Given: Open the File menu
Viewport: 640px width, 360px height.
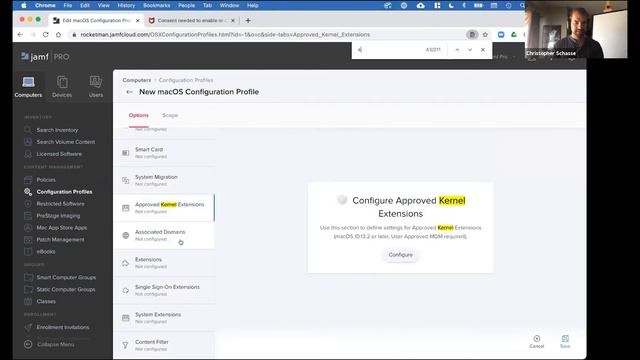Looking at the screenshot, I should click(x=68, y=5).
